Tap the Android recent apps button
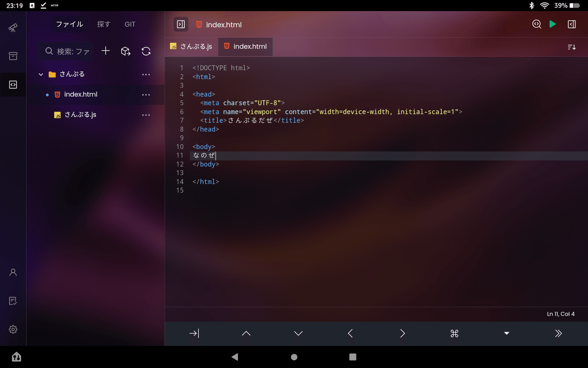The height and width of the screenshot is (368, 588). (x=353, y=357)
